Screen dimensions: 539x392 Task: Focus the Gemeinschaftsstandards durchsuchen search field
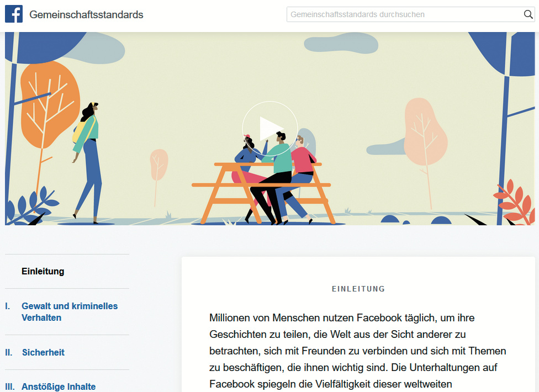pyautogui.click(x=410, y=14)
